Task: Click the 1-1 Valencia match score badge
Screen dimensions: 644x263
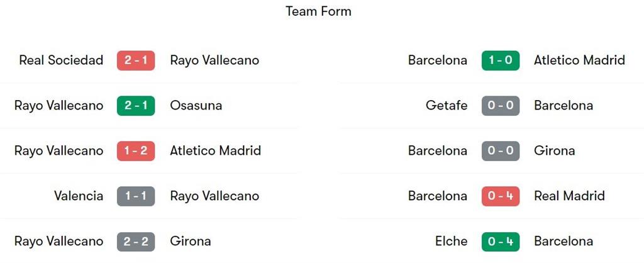Action: click(x=135, y=196)
